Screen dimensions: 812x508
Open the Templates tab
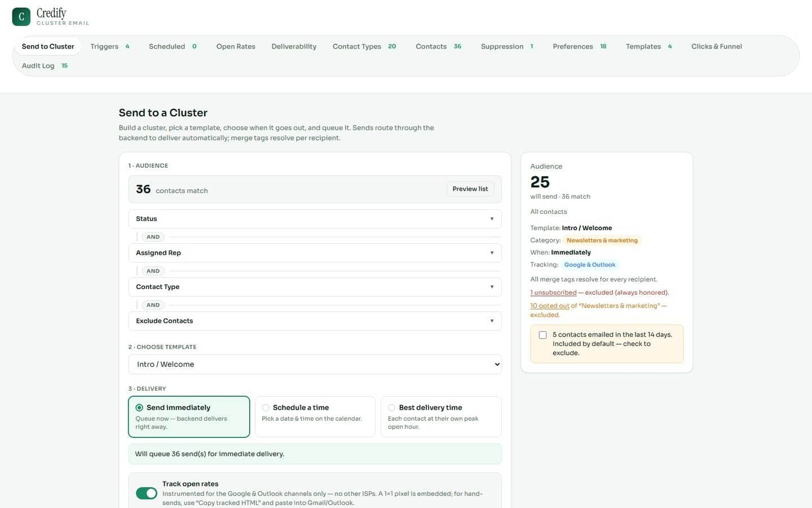[x=649, y=46]
